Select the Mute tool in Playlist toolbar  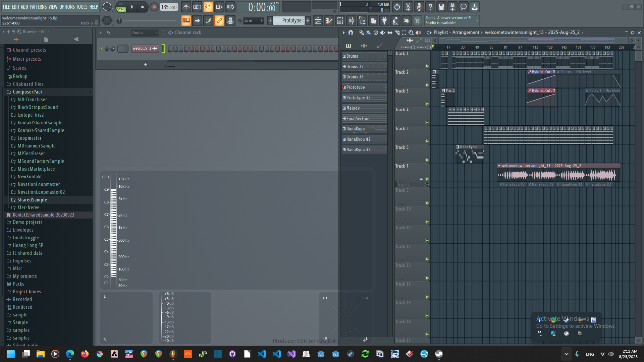383,33
